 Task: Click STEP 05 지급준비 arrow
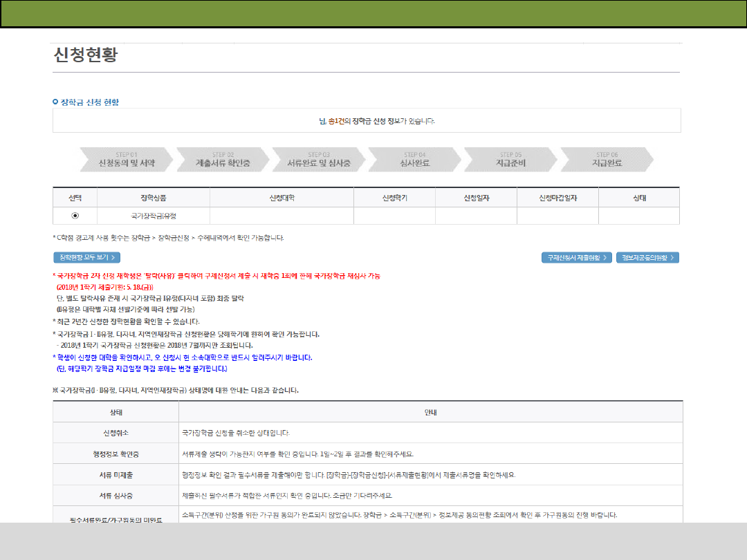pos(510,160)
